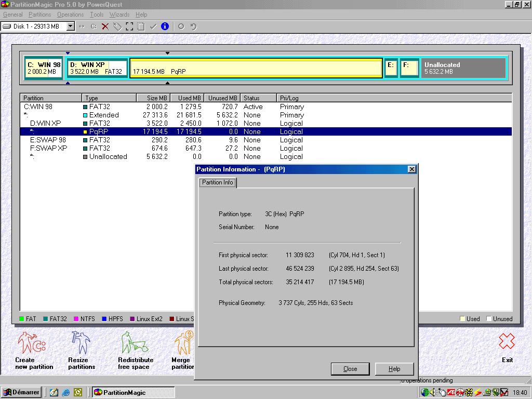The image size is (532, 399).
Task: Select the yellow PqRP block in disk map
Action: [256, 68]
